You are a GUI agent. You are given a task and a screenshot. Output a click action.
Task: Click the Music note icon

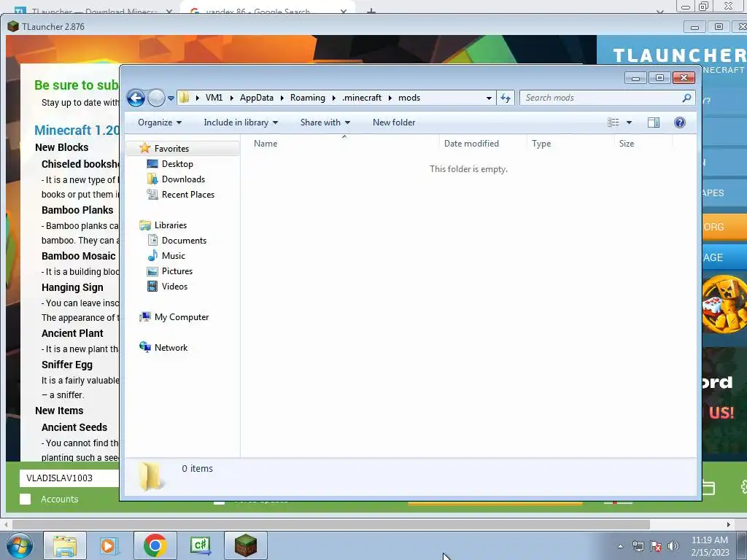[x=152, y=256]
